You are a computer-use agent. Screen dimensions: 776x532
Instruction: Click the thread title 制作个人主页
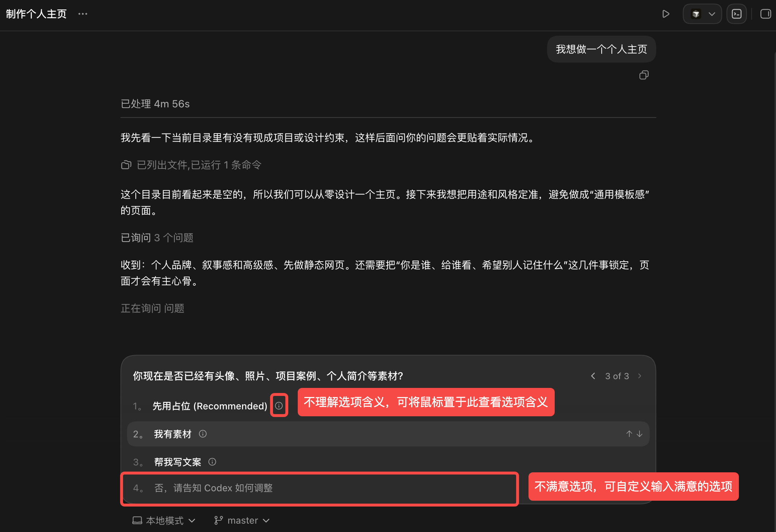(x=36, y=14)
